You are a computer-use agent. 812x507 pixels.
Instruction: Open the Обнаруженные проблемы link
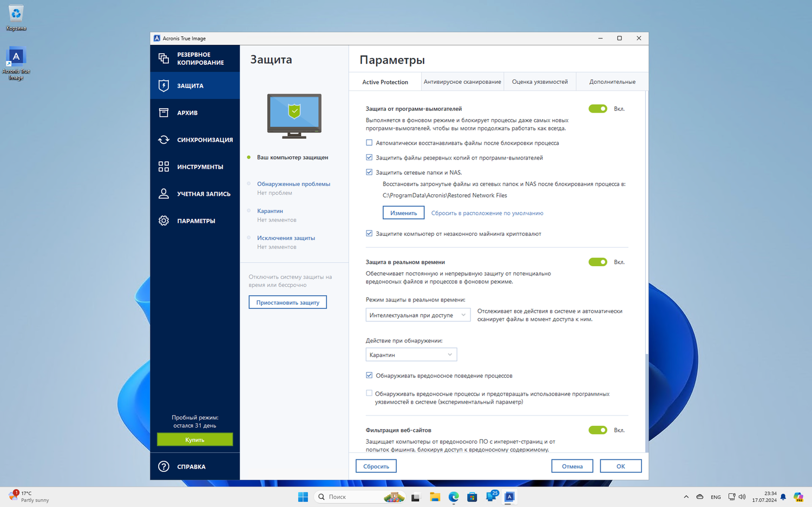(x=293, y=184)
